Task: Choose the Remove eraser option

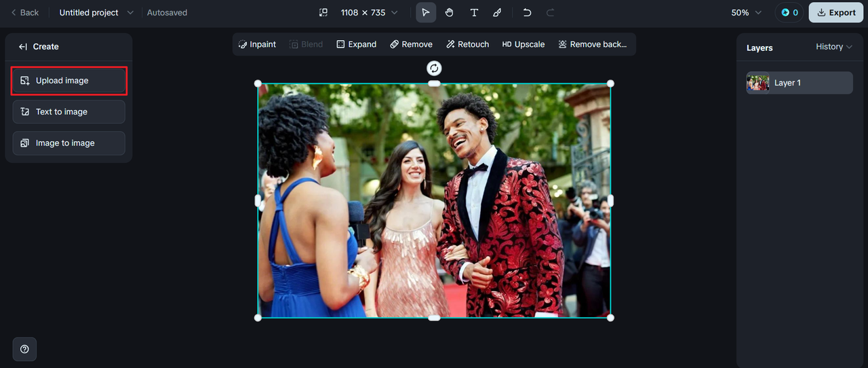Action: [x=411, y=44]
